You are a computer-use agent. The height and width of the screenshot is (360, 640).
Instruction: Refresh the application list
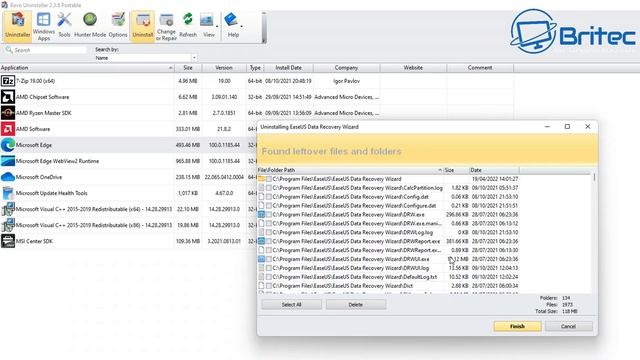click(x=188, y=25)
